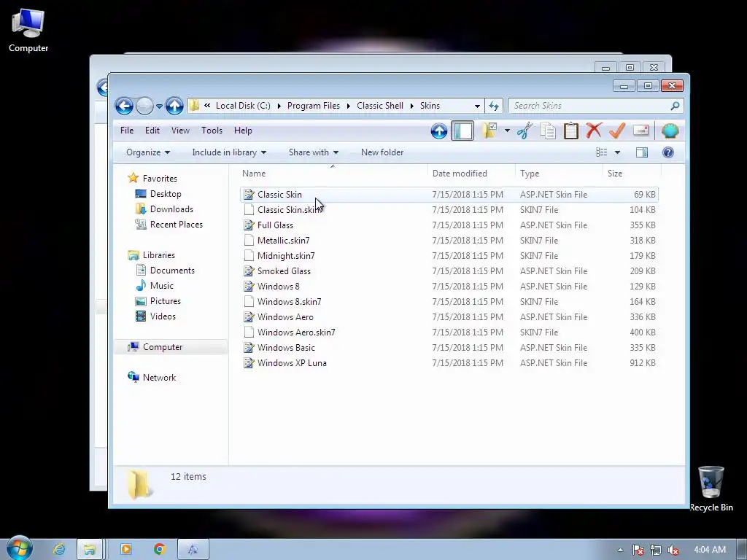The height and width of the screenshot is (560, 747).
Task: Open Libraries in navigation pane
Action: 158,255
